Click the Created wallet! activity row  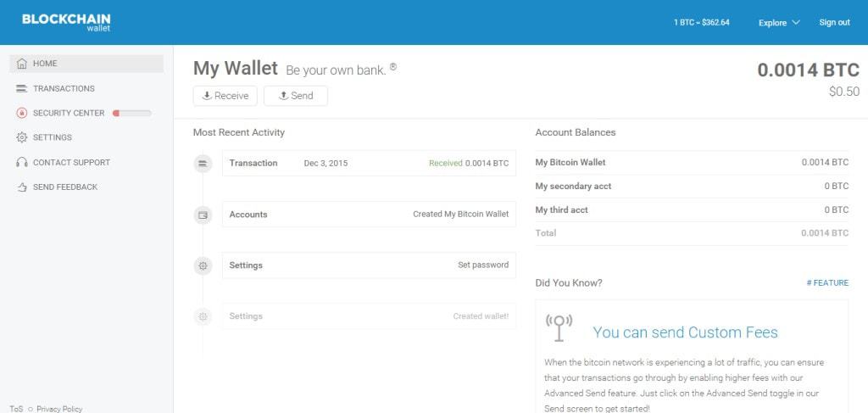pos(370,316)
